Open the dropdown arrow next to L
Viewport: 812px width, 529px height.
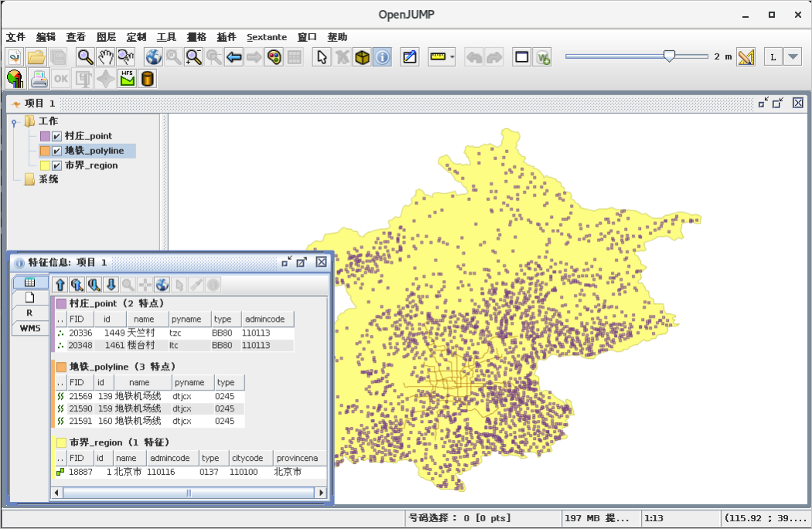tap(793, 57)
